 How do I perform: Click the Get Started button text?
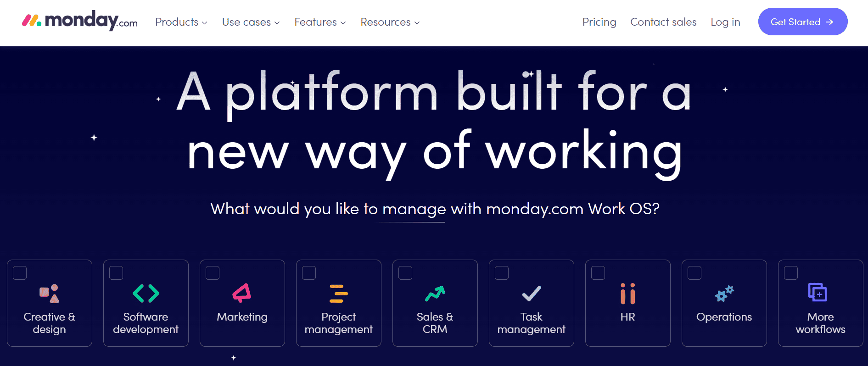[x=795, y=22]
